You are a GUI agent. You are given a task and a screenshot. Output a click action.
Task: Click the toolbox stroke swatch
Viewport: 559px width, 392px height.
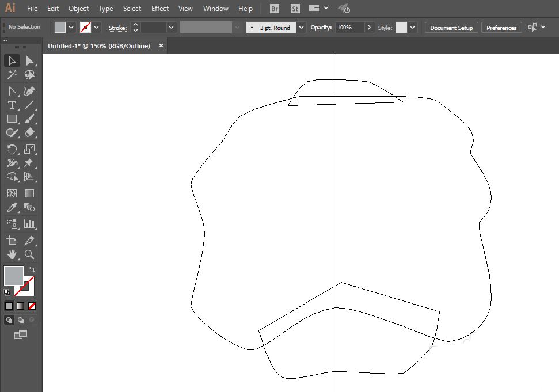(29, 291)
